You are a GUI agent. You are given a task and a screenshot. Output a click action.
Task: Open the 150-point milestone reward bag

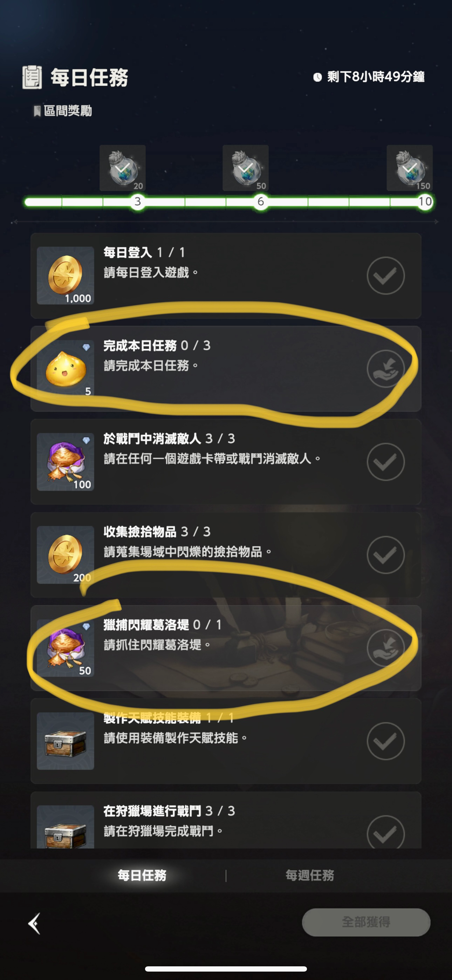coord(409,168)
